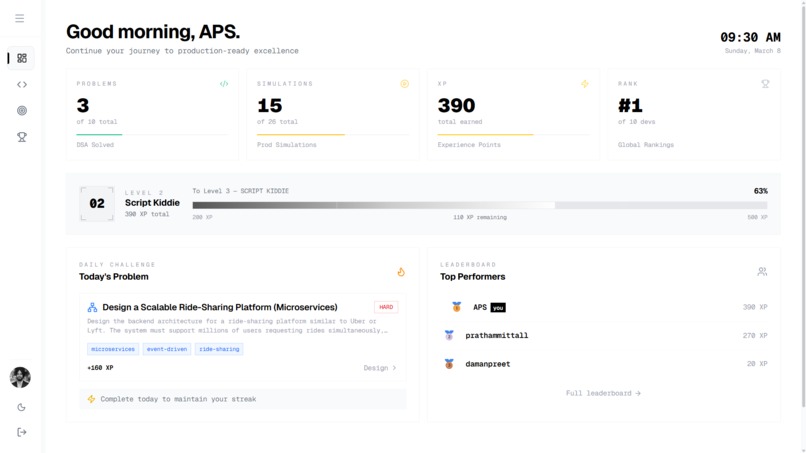The image size is (806, 453).
Task: Click the Level 3 XP progress bar
Action: pos(480,205)
